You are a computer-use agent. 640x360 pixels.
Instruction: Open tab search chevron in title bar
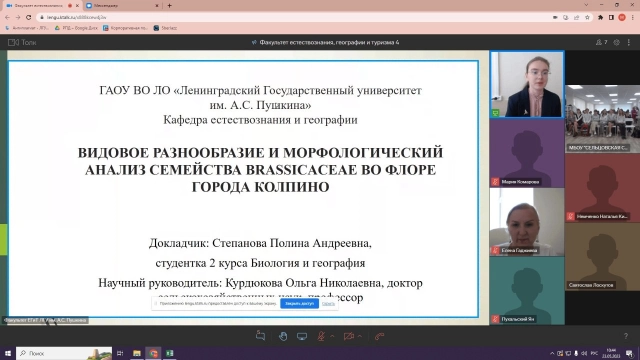587,5
